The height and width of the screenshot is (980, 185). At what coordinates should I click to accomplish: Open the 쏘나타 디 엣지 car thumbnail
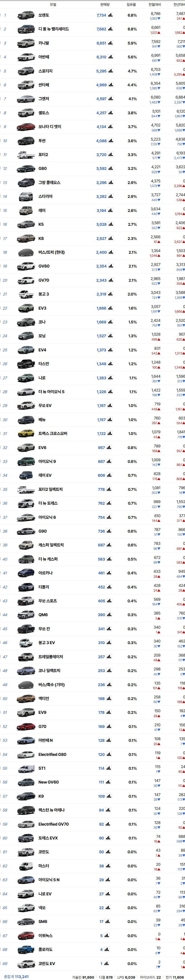(x=26, y=127)
